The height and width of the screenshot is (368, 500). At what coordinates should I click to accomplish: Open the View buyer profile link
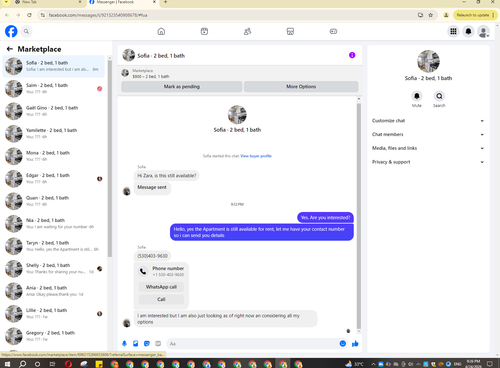(x=256, y=156)
